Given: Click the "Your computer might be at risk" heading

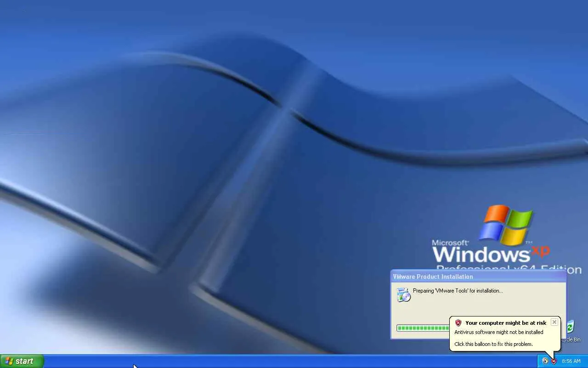Looking at the screenshot, I should pyautogui.click(x=506, y=323).
